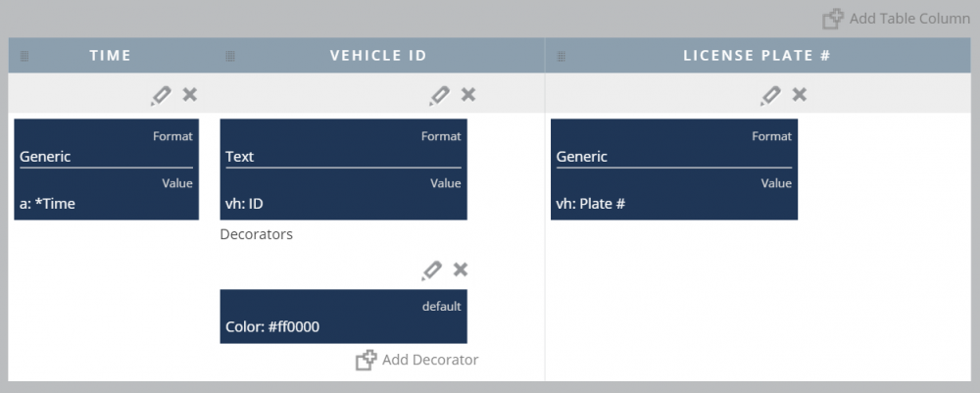Screen dimensions: 980x393
Task: Edit the Vehicle ID decorator pencil icon
Action: (x=432, y=270)
